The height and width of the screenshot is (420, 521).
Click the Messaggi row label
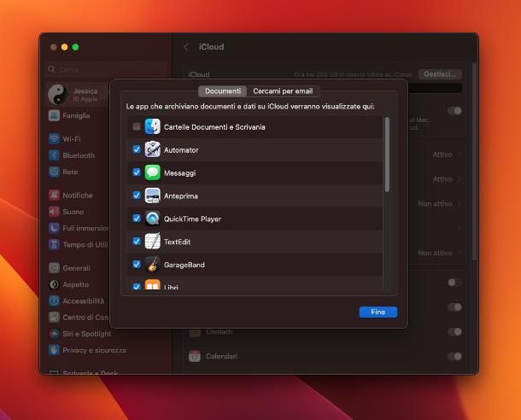(x=179, y=173)
